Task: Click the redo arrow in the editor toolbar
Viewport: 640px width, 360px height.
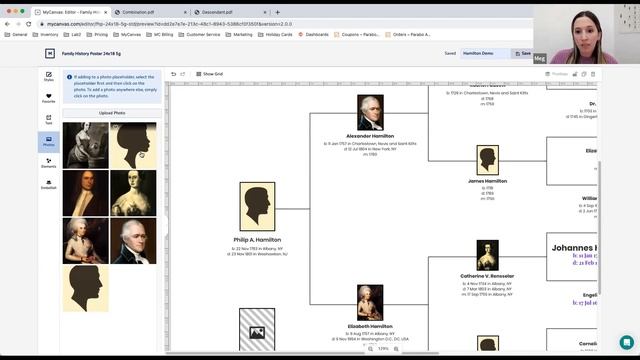Action: tap(182, 74)
